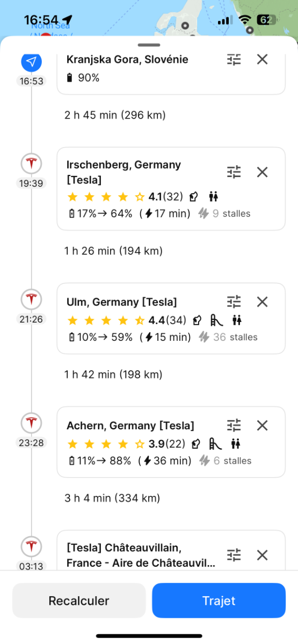Open charge options for Irschenberg stop
Image resolution: width=298 pixels, height=644 pixels.
click(x=234, y=172)
